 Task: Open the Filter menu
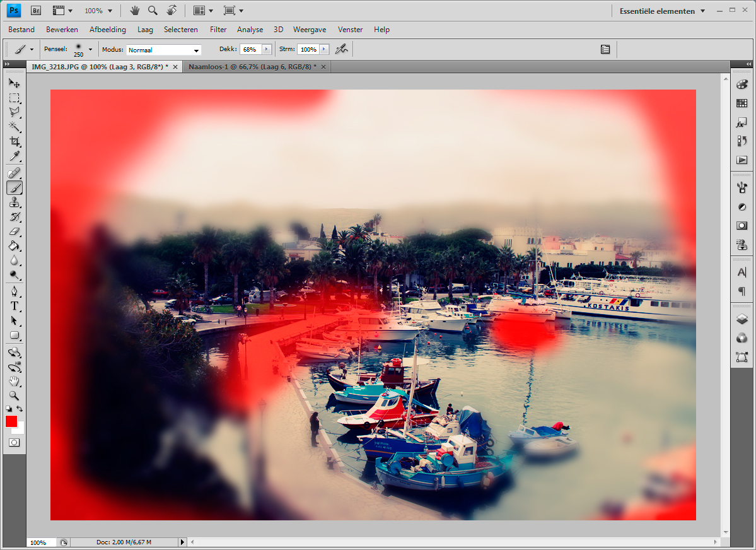click(x=218, y=30)
